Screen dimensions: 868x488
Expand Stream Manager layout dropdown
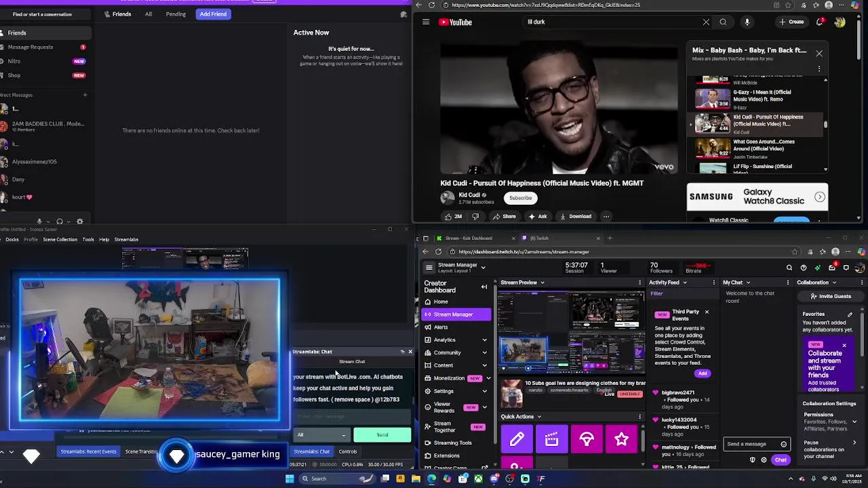tap(483, 268)
